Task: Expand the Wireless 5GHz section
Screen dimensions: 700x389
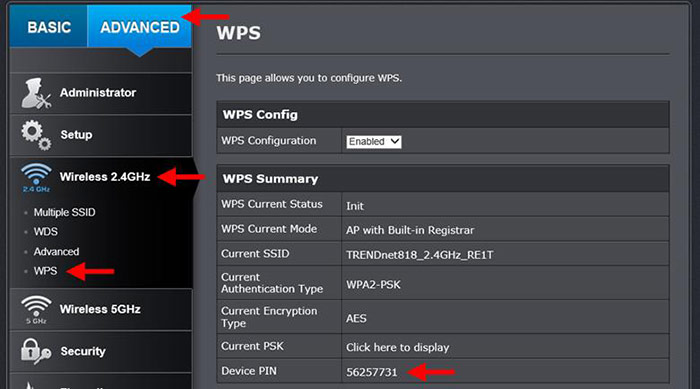Action: tap(101, 309)
